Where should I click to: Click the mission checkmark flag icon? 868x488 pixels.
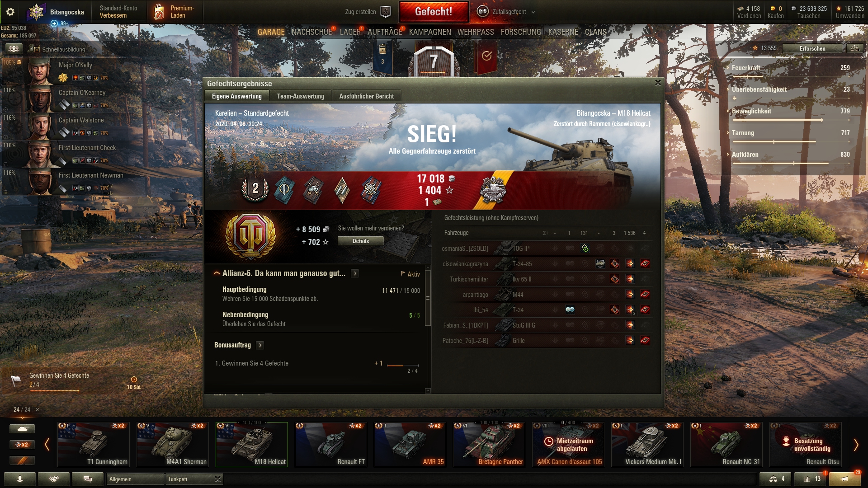tap(486, 56)
